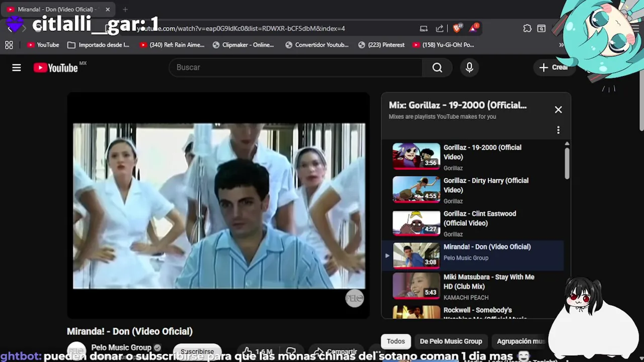Screen dimensions: 644x362
Task: Close the Miranda! - Don browser tab
Action: [108, 10]
